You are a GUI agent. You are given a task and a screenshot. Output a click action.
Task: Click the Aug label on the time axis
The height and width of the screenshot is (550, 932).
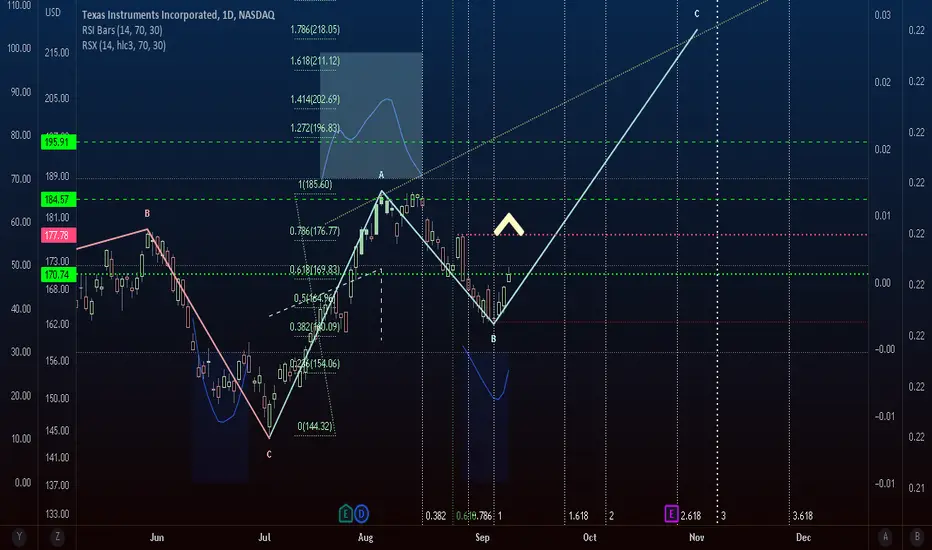(x=366, y=538)
